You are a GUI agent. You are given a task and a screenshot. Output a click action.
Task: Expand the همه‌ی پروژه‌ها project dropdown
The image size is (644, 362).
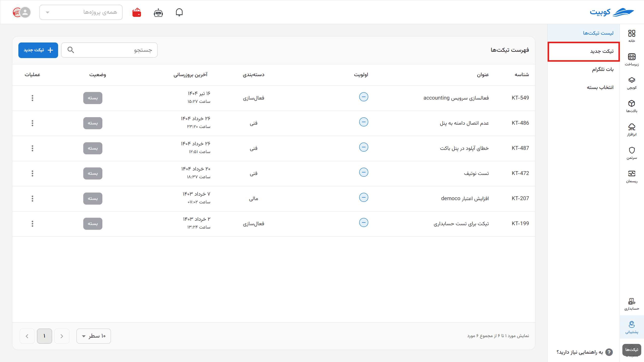(x=81, y=12)
